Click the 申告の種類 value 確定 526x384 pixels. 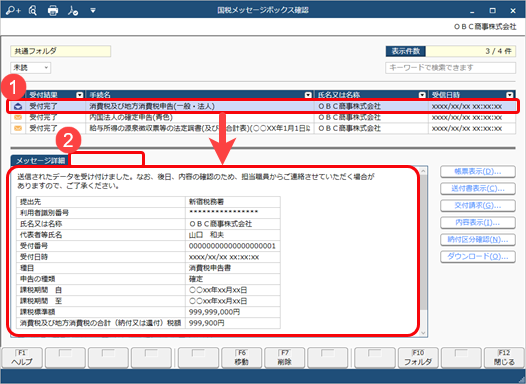pos(196,279)
